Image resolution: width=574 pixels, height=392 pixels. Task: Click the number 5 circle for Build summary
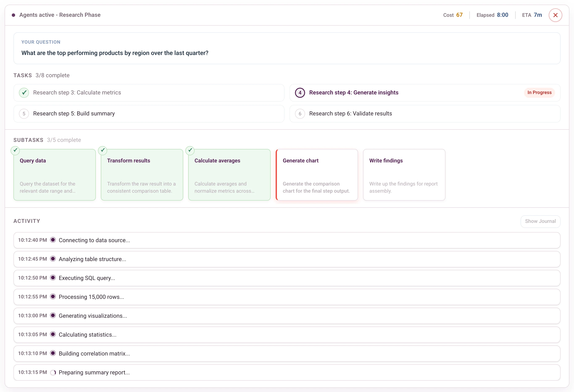coord(24,114)
